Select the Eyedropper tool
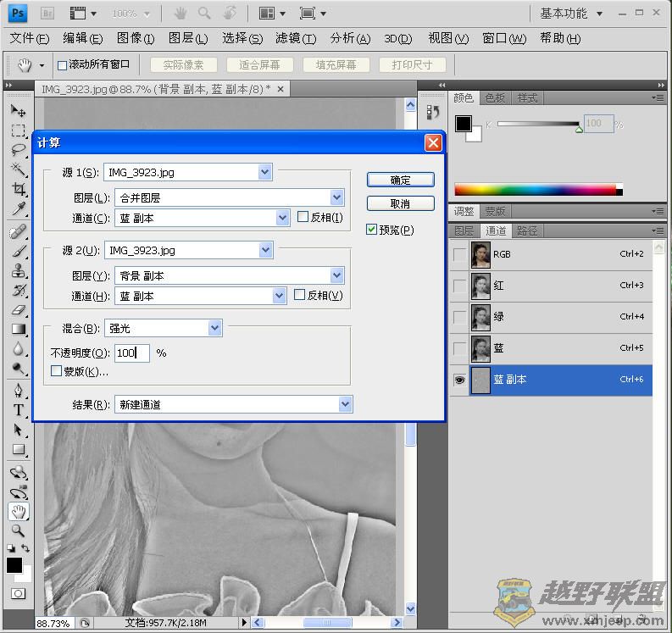 [18, 208]
